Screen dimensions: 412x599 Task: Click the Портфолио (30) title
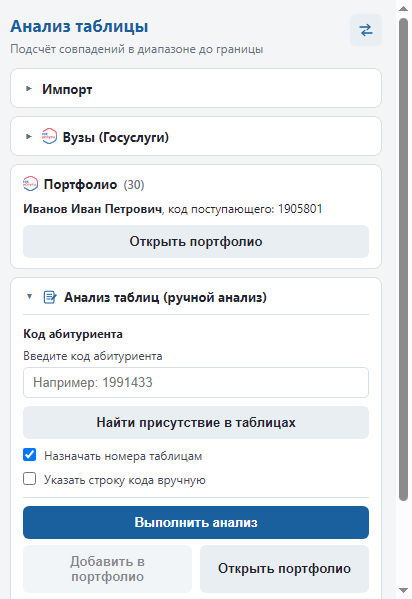point(94,185)
